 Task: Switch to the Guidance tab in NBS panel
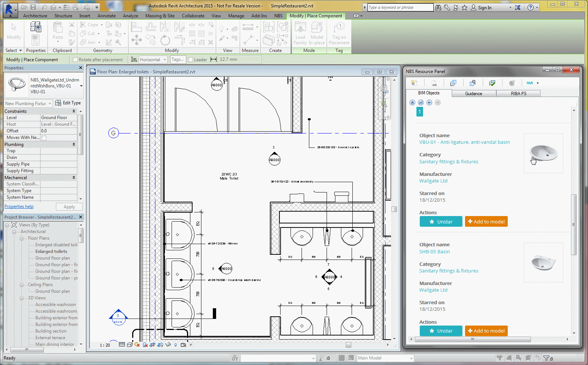pyautogui.click(x=473, y=94)
